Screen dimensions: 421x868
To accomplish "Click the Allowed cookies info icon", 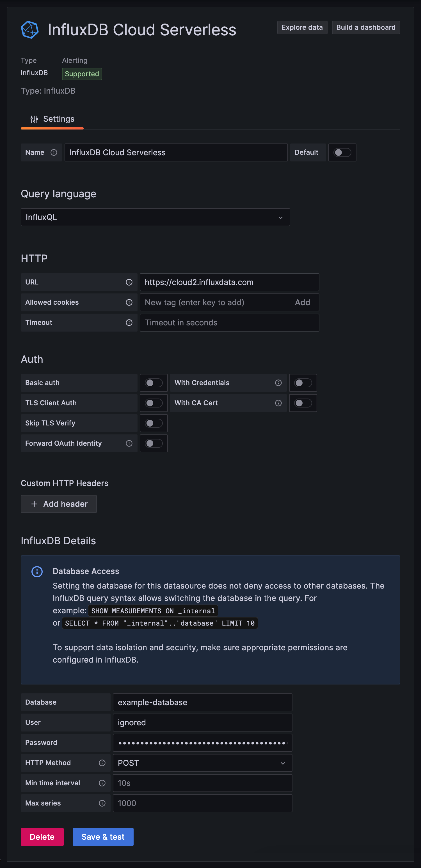I will (129, 302).
